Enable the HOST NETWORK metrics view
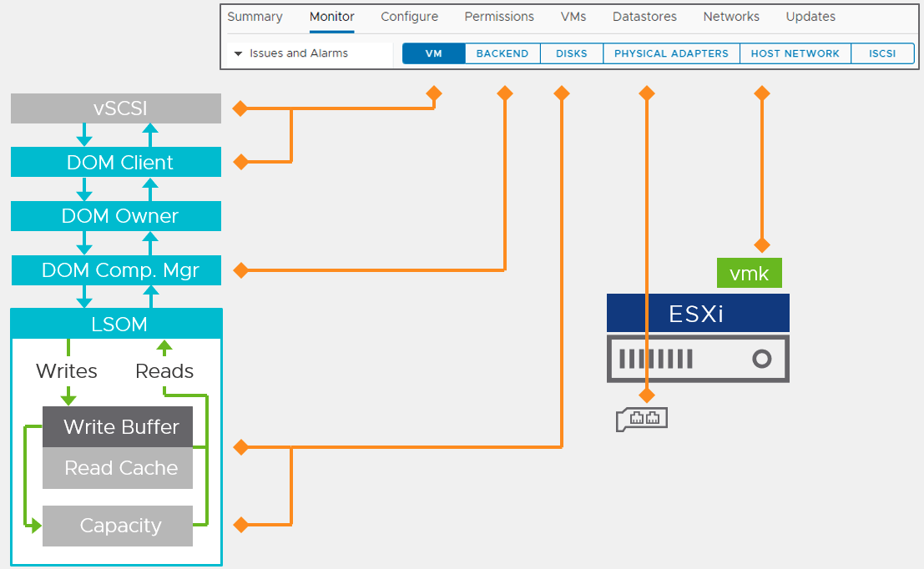This screenshot has height=569, width=924. pos(795,53)
